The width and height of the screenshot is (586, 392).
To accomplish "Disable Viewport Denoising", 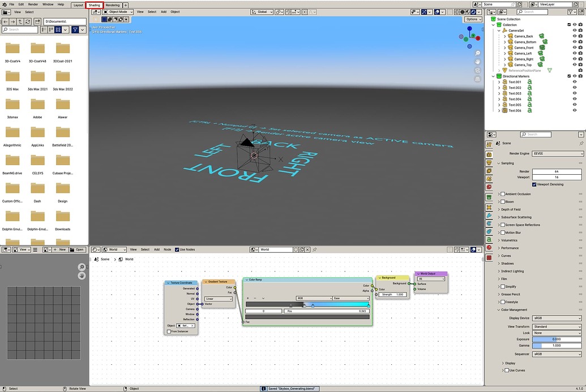I will 534,184.
